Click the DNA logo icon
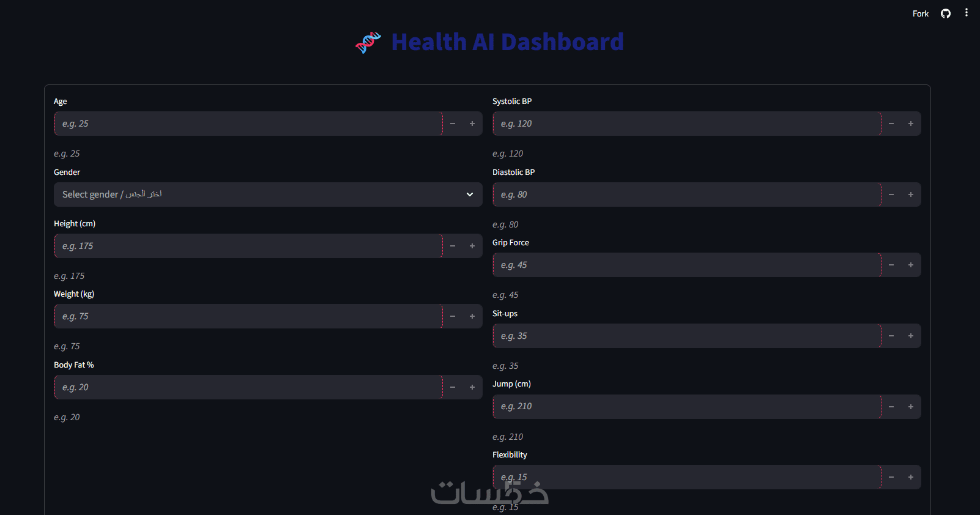The image size is (980, 515). pos(368,42)
